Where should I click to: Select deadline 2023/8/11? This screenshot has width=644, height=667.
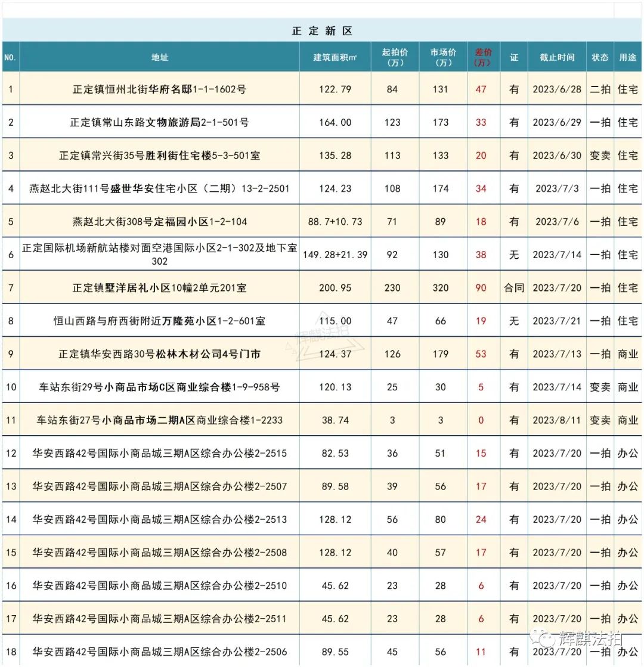[557, 420]
